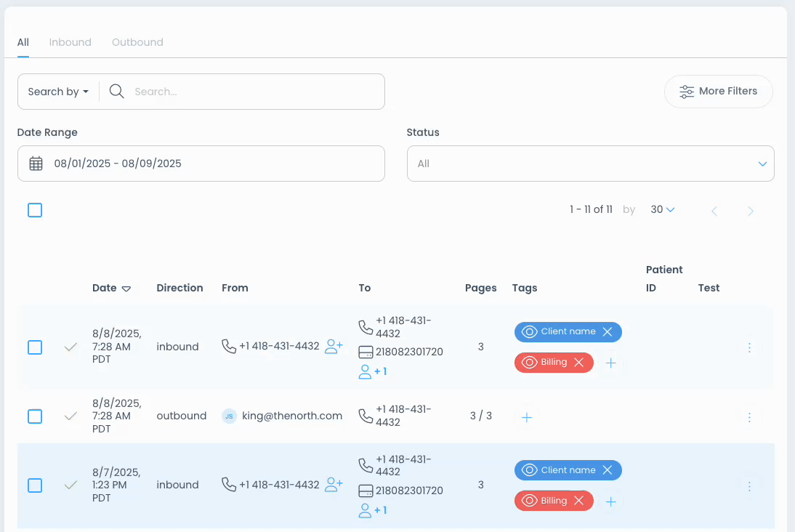The height and width of the screenshot is (532, 795).
Task: Expand the Status dropdown
Action: [x=590, y=164]
